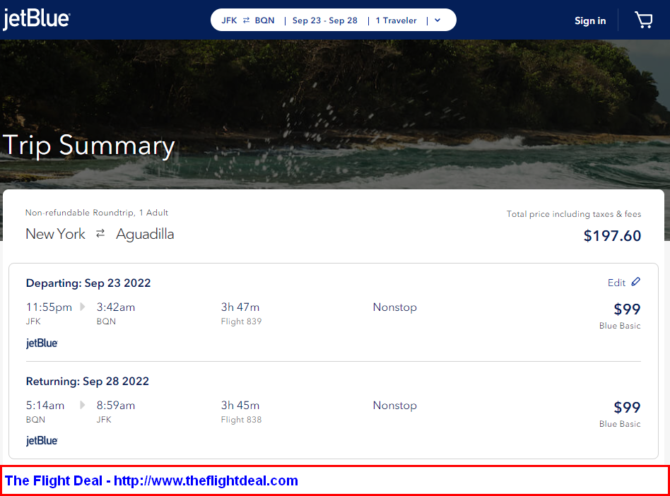Click jetBlue logo under returning flight
The width and height of the screenshot is (670, 496).
coord(42,440)
